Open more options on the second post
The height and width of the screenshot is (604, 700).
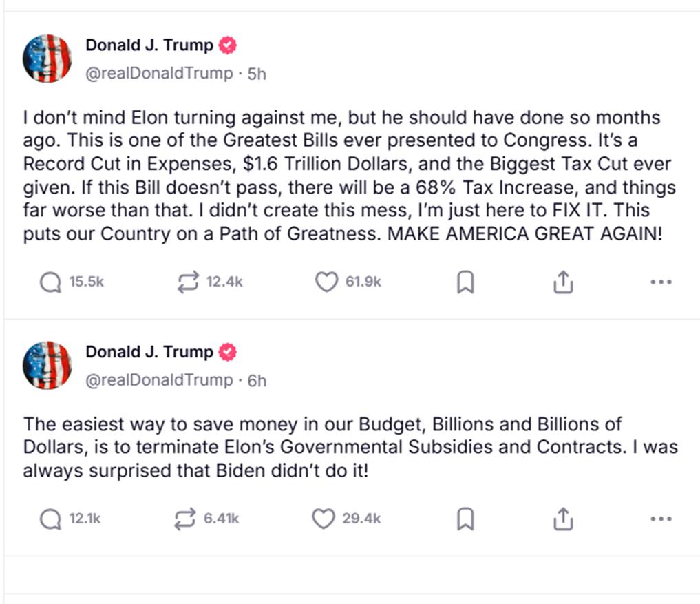661,519
